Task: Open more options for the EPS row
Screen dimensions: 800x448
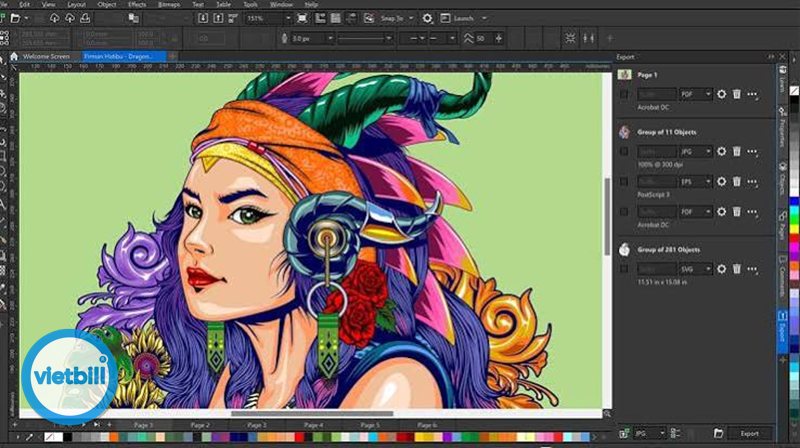Action: pyautogui.click(x=753, y=182)
